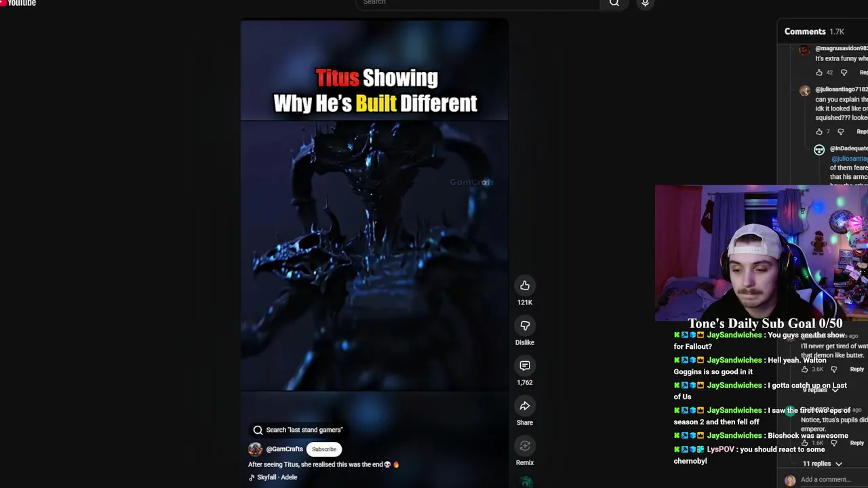Viewport: 868px width, 488px height.
Task: Open magnusavidon's profile avatar
Action: [804, 49]
